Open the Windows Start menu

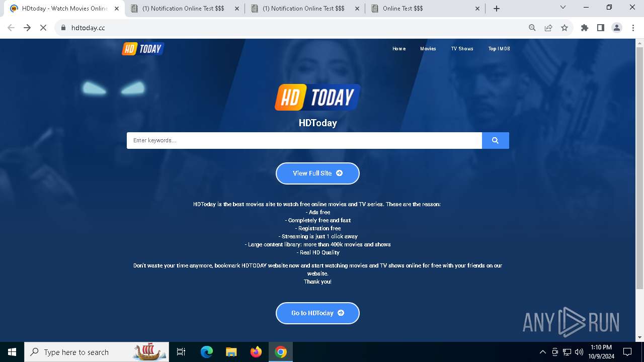pyautogui.click(x=12, y=352)
